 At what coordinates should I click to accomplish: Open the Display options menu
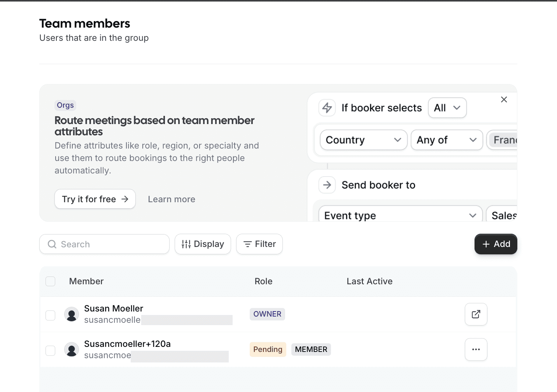click(203, 244)
